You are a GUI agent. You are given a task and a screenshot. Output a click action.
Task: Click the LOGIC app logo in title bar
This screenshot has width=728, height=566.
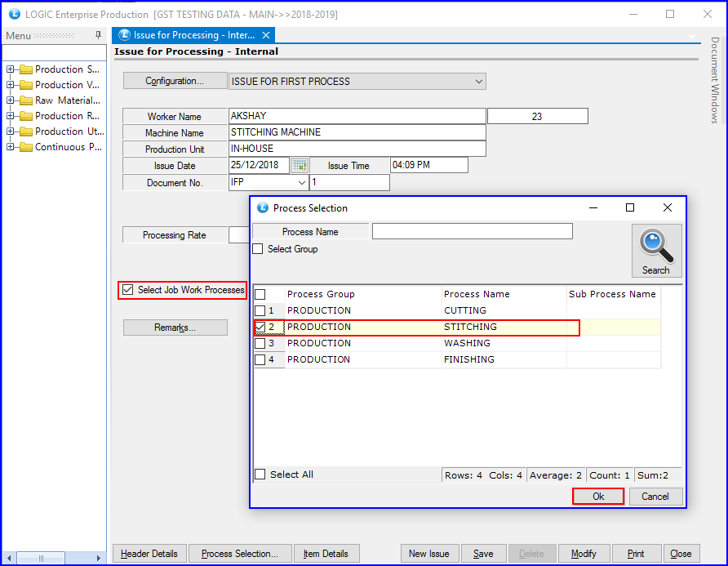click(x=15, y=14)
